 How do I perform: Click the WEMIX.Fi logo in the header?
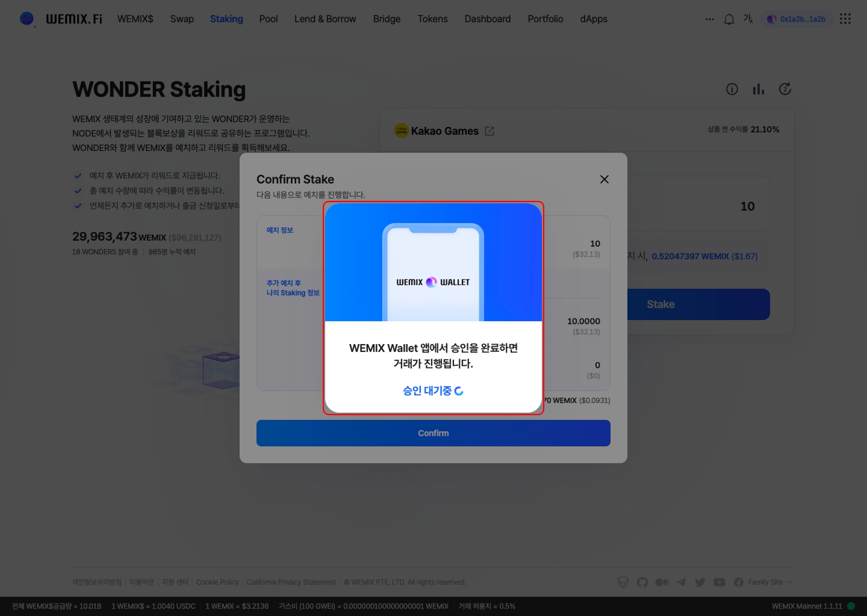(x=61, y=18)
